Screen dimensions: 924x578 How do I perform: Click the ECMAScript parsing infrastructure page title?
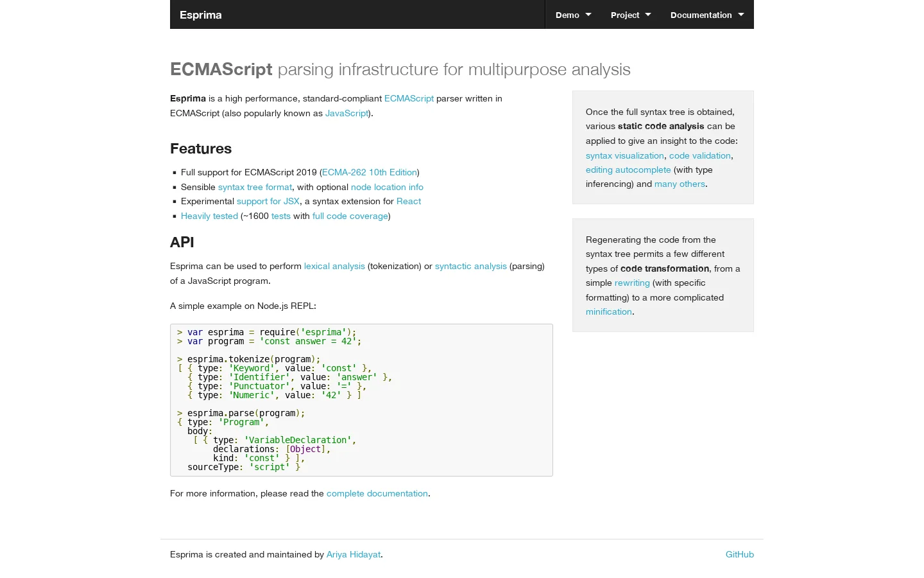[x=400, y=69]
